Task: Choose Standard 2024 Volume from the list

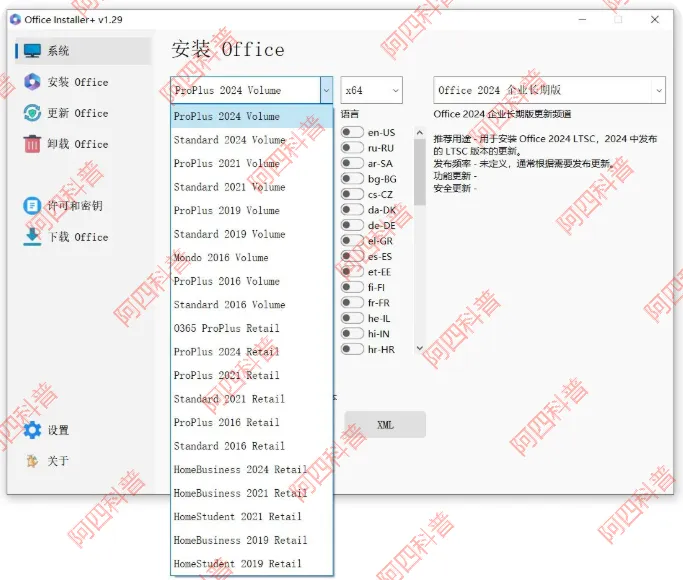Action: [x=252, y=140]
